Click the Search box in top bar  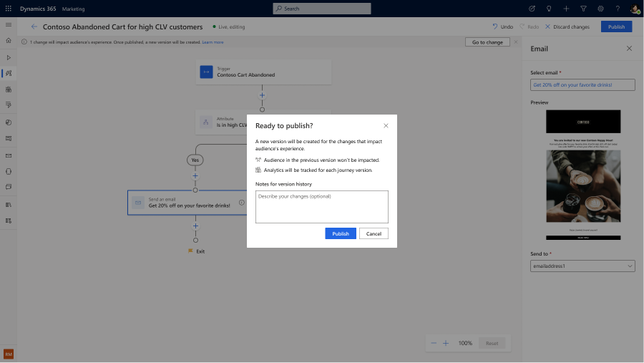point(321,9)
